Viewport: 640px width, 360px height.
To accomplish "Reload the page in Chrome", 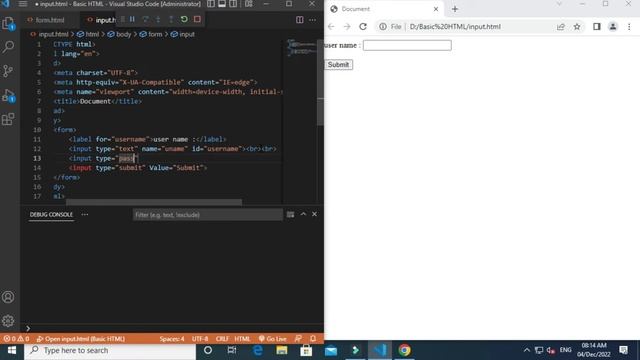I will [363, 27].
